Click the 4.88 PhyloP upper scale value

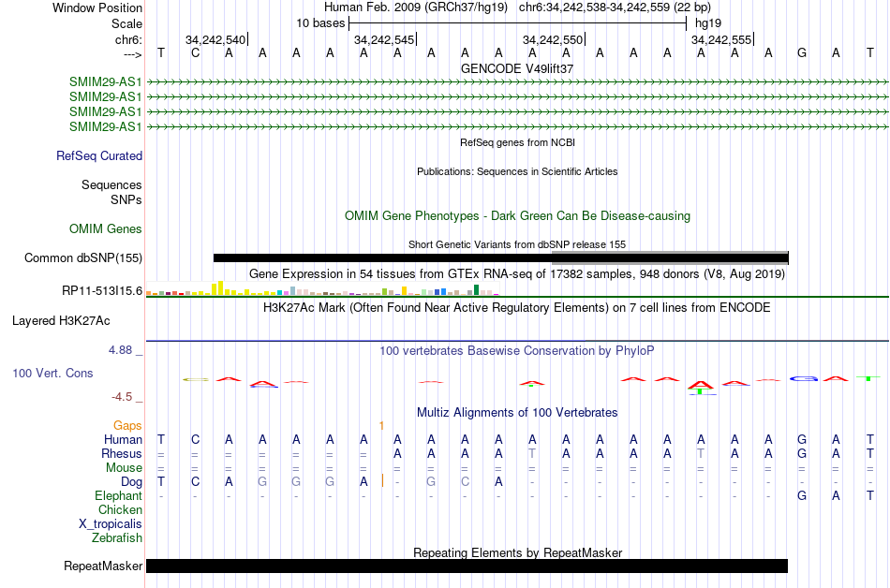[x=120, y=350]
